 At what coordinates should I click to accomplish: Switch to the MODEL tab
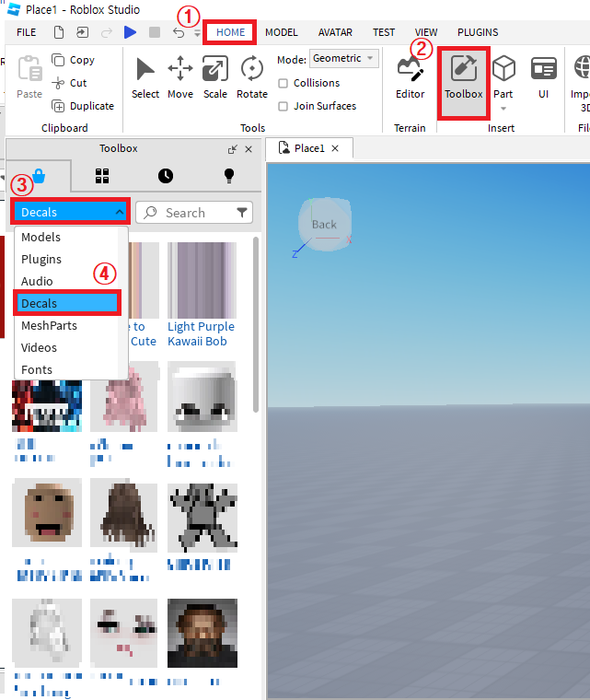(281, 32)
